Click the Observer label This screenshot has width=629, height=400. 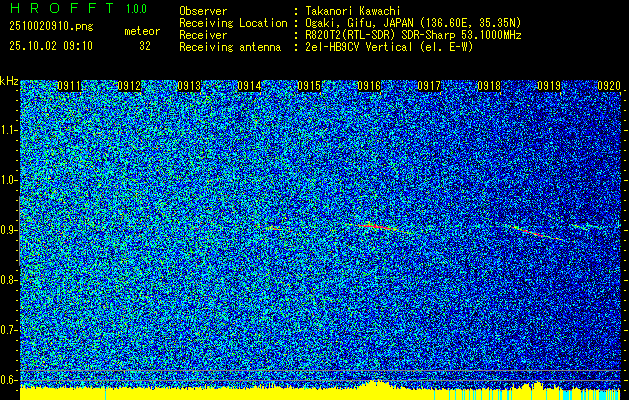[203, 11]
